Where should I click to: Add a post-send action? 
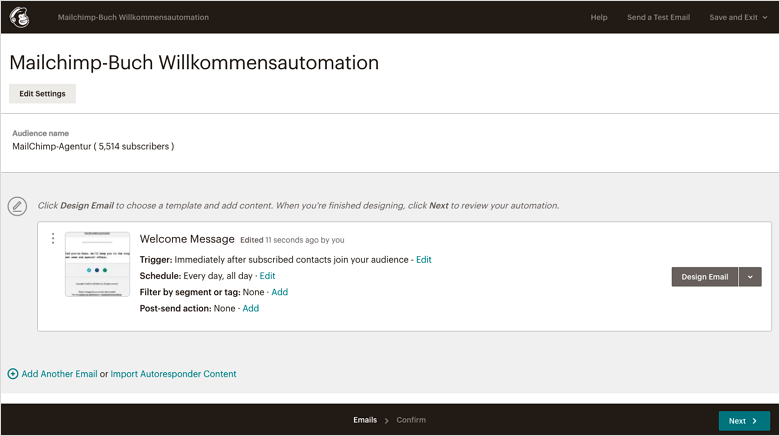[251, 308]
